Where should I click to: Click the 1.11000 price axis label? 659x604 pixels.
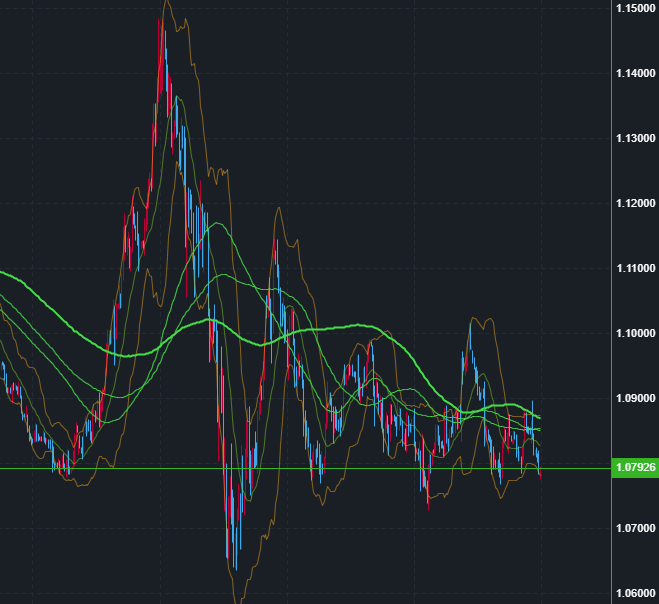[635, 268]
